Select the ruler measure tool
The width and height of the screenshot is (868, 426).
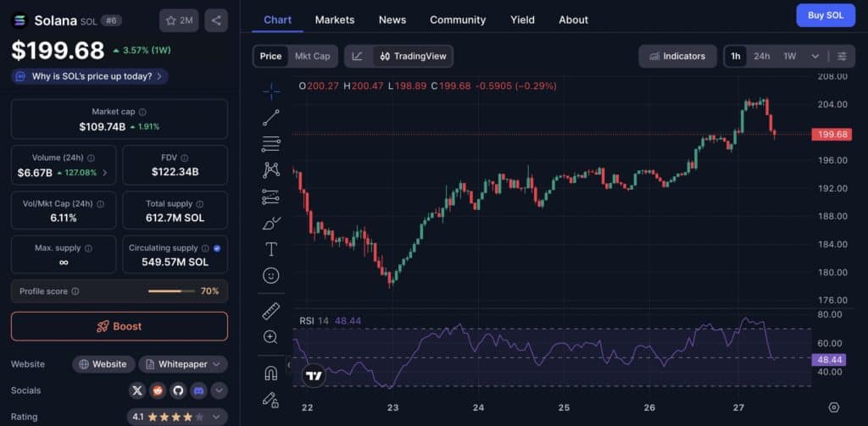[271, 311]
